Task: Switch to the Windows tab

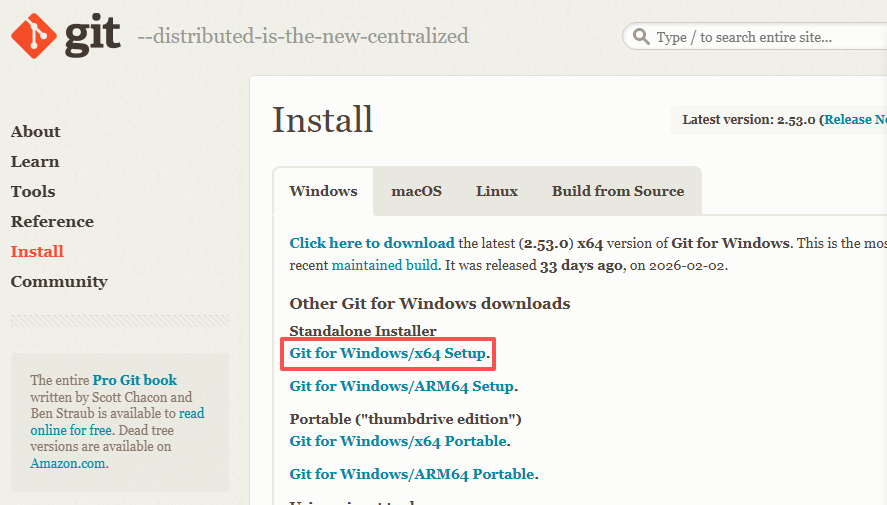Action: pyautogui.click(x=323, y=191)
